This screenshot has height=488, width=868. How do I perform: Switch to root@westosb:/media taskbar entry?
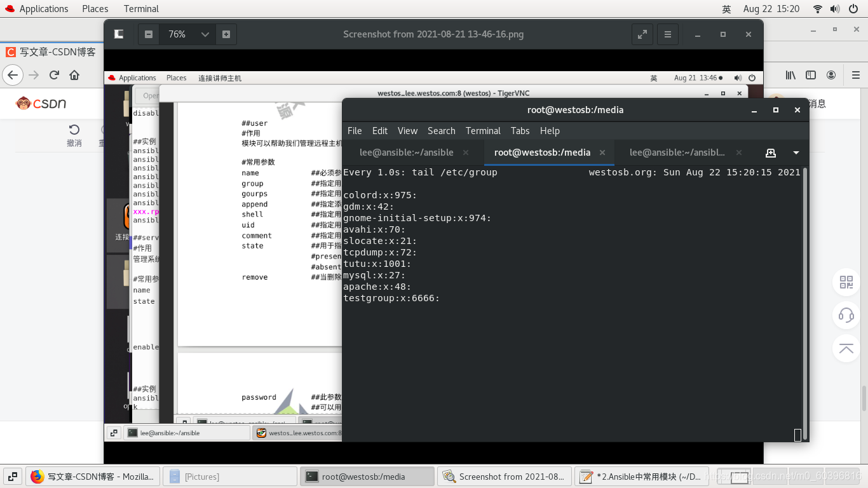pyautogui.click(x=367, y=476)
